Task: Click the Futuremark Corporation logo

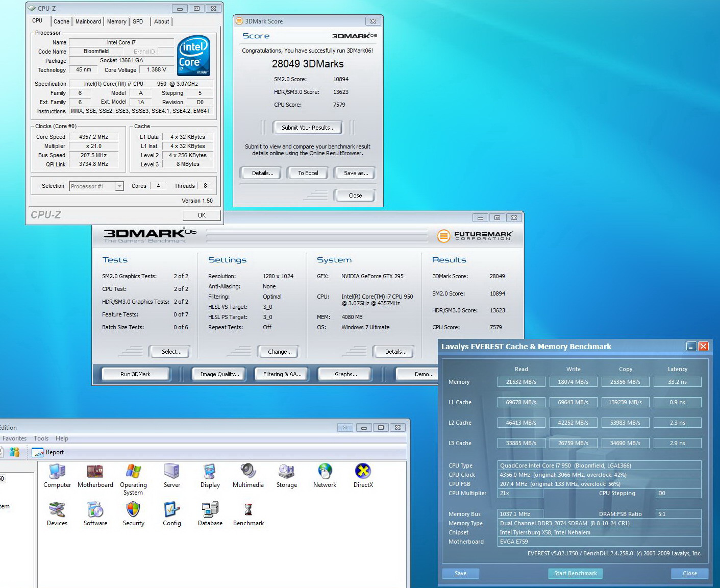Action: point(475,235)
